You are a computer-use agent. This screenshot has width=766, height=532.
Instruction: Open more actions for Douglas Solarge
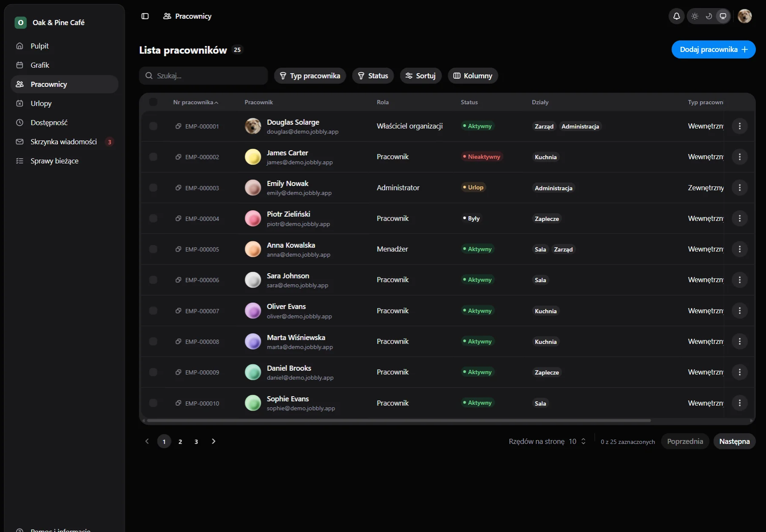pyautogui.click(x=740, y=126)
